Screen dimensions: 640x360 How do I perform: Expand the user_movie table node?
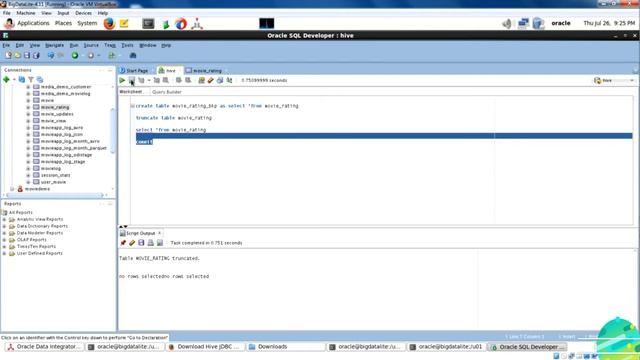pyautogui.click(x=28, y=182)
